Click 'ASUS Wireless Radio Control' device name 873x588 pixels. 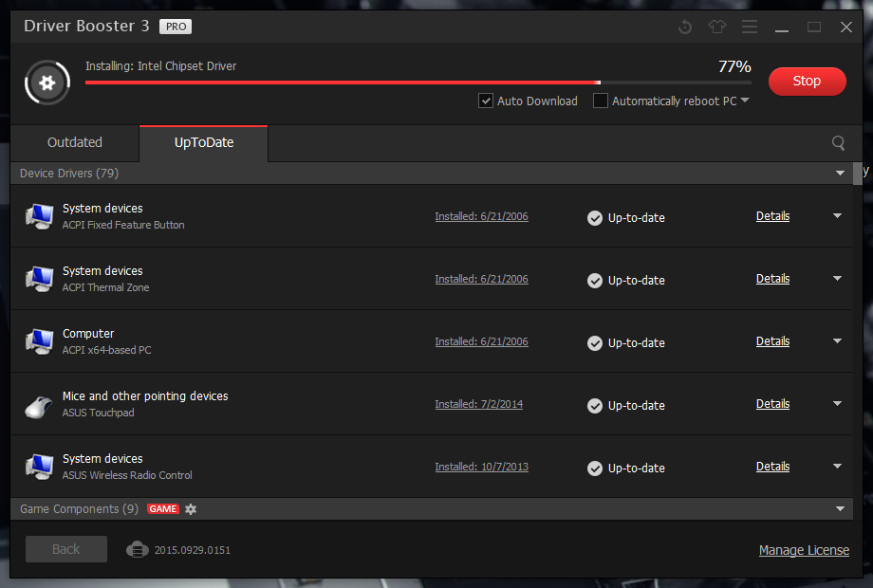coord(127,475)
